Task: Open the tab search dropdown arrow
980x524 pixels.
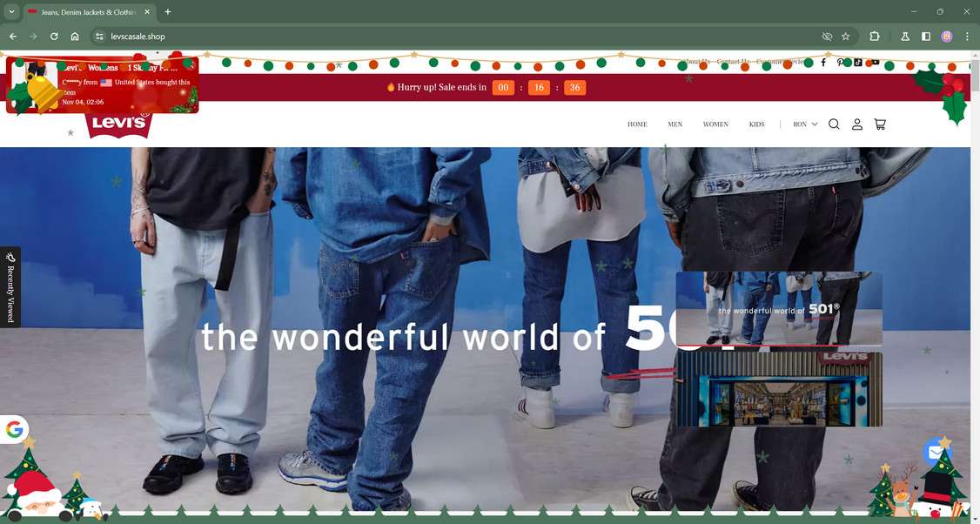Action: point(11,12)
